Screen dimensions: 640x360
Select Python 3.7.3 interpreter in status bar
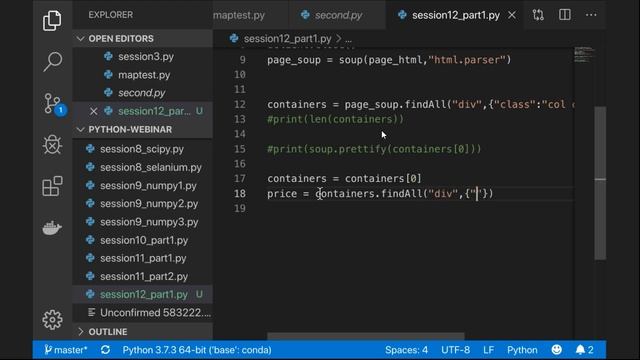click(x=197, y=350)
